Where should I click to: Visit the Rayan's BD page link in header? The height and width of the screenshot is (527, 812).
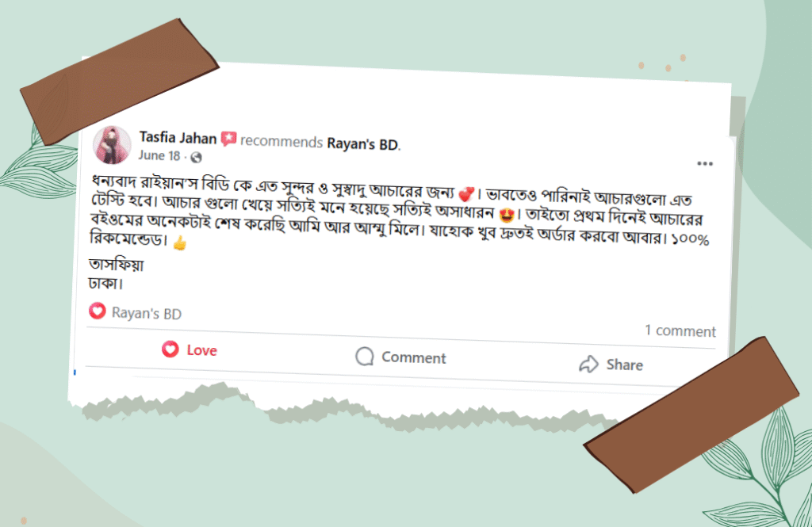[363, 144]
